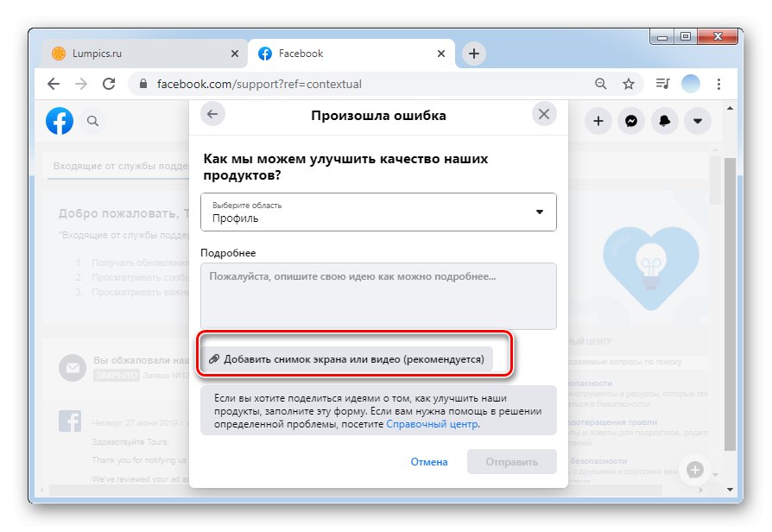
Task: Click the dialog back arrow icon
Action: (212, 114)
